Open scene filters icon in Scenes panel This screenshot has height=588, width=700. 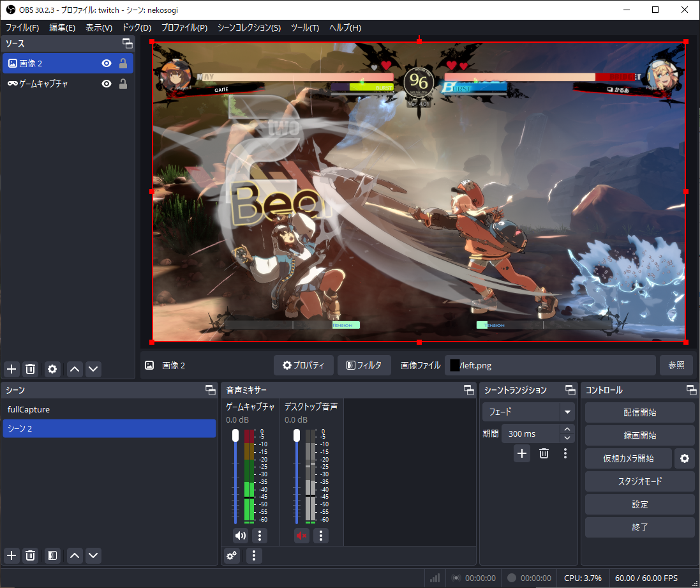click(x=52, y=555)
